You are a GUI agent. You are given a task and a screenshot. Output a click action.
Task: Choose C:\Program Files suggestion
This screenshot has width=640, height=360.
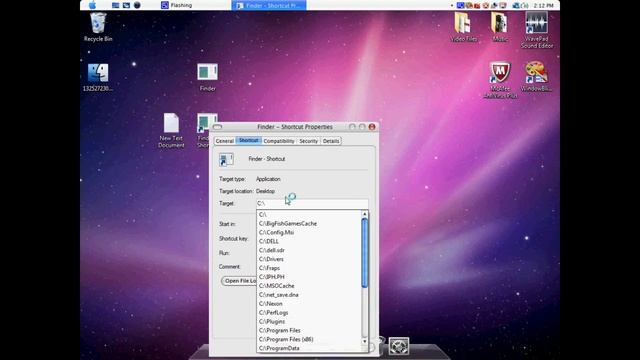(x=309, y=330)
